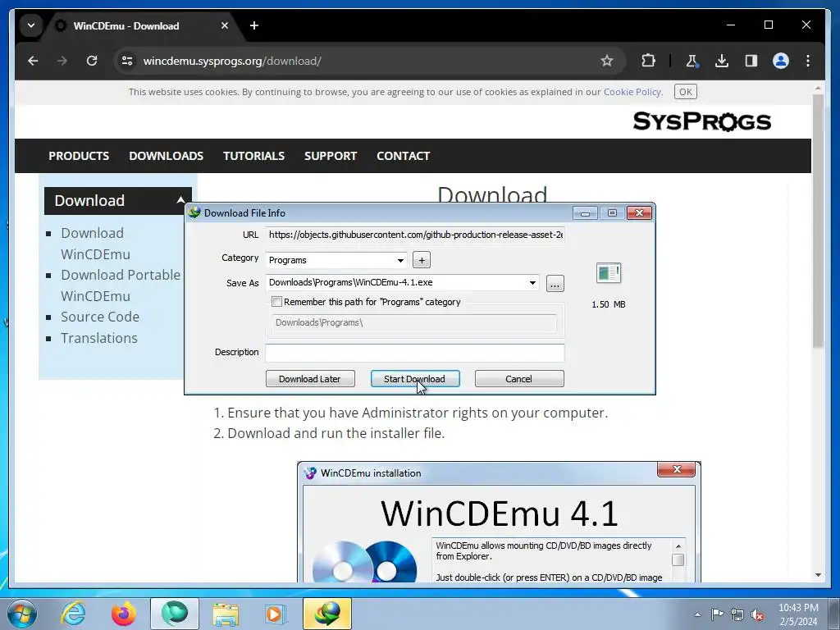Open the DOWNLOADS menu
Image resolution: width=840 pixels, height=630 pixels.
click(x=166, y=156)
